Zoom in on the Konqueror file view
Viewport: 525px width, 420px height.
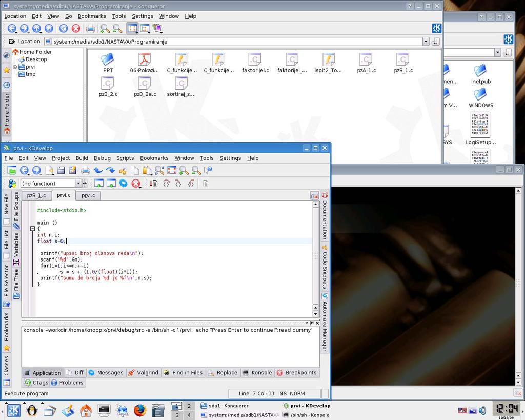tap(105, 29)
